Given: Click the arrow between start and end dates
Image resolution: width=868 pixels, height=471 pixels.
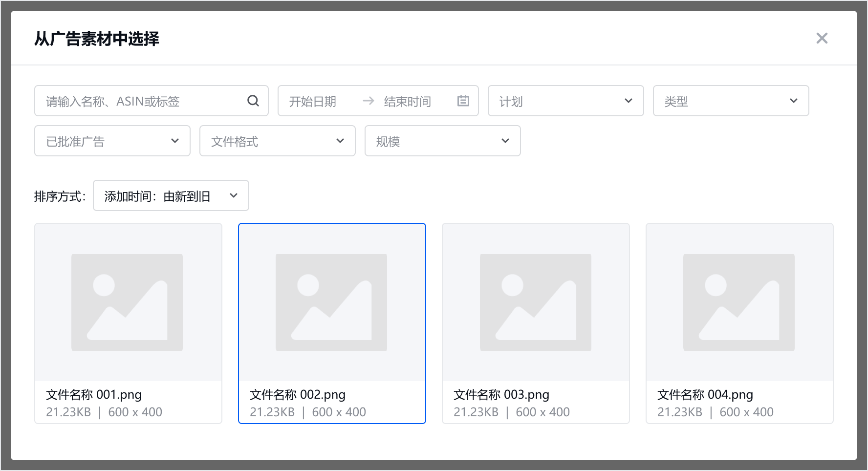Looking at the screenshot, I should click(369, 101).
